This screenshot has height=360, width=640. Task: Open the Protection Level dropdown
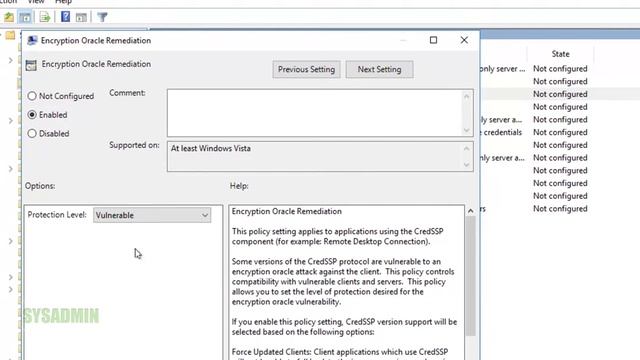coord(152,215)
